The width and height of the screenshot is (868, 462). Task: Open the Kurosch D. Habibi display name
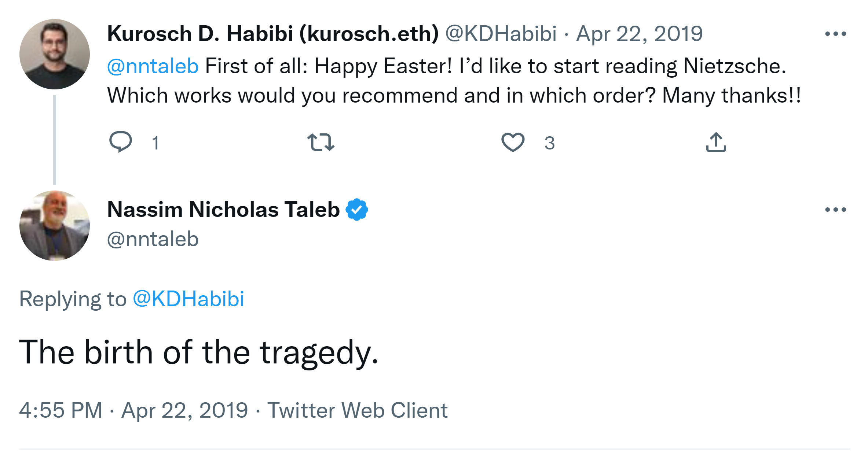tap(272, 34)
